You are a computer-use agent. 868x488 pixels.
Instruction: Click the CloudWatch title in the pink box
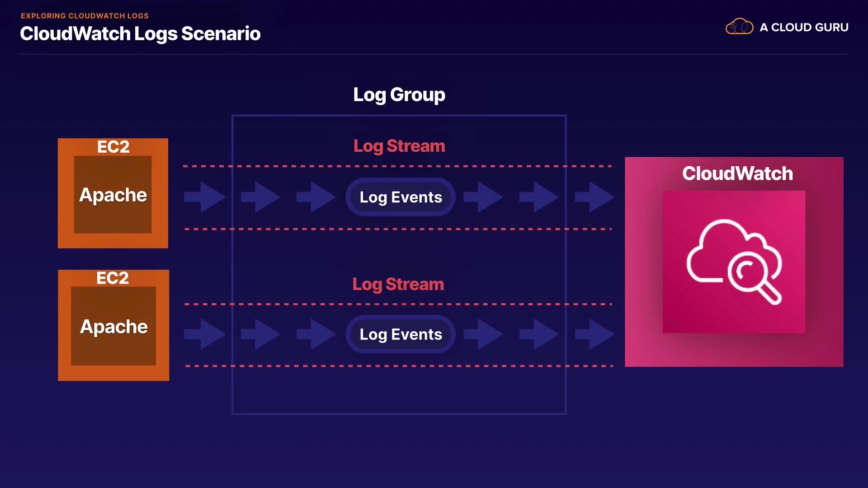[x=737, y=174]
